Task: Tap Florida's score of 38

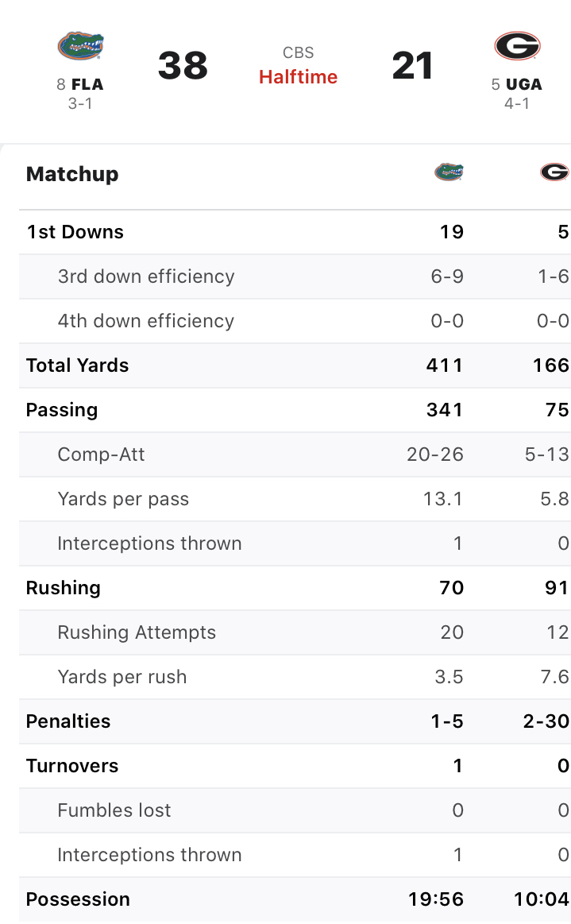Action: point(183,65)
